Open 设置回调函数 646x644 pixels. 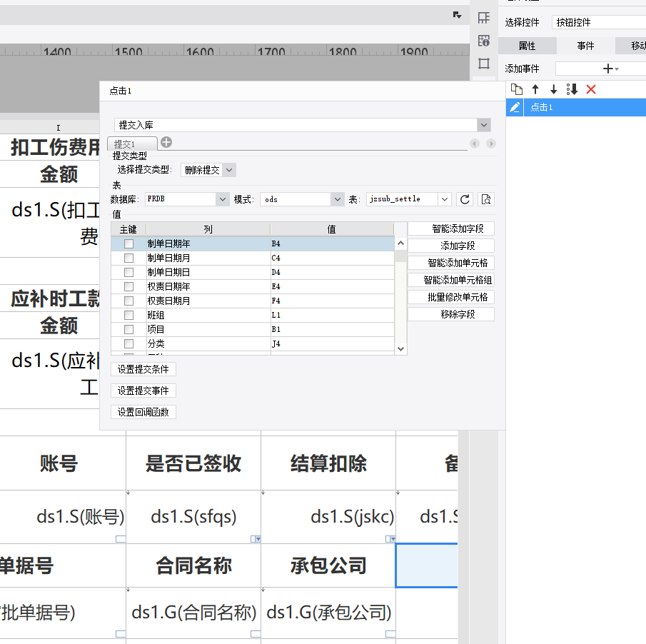point(143,412)
